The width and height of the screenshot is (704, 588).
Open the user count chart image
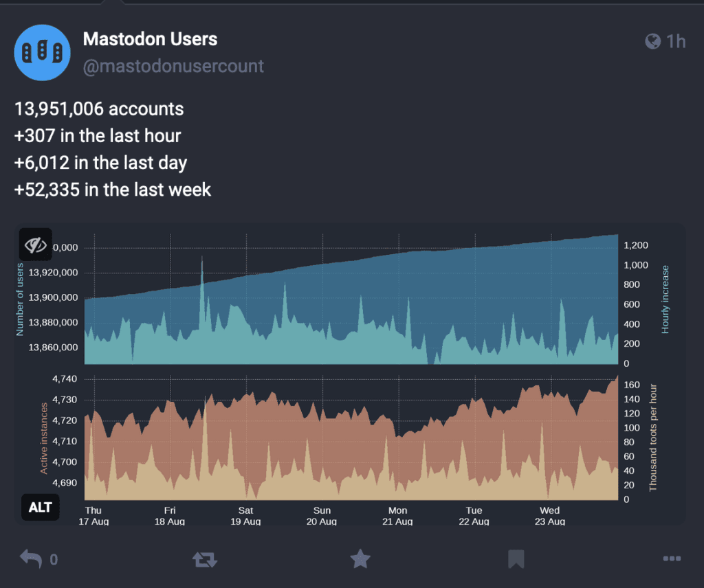(x=350, y=374)
